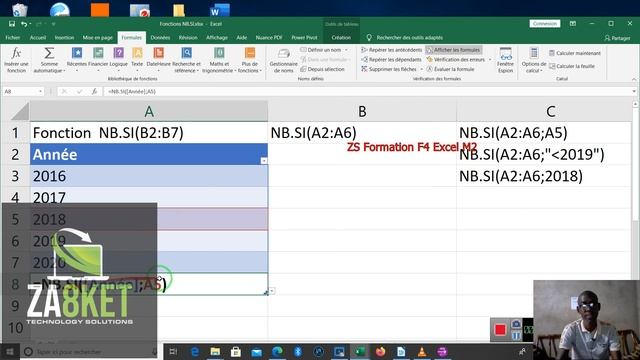The height and width of the screenshot is (360, 640).
Task: Switch to the Données tab
Action: pos(160,38)
